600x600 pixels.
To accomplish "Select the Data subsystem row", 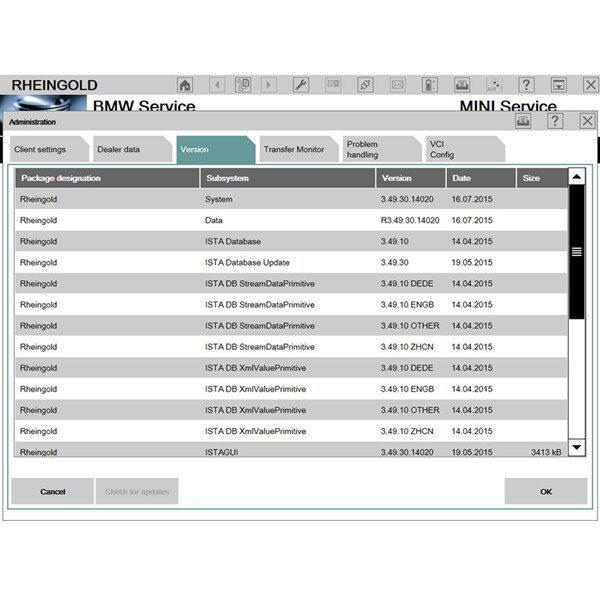I will pyautogui.click(x=292, y=220).
